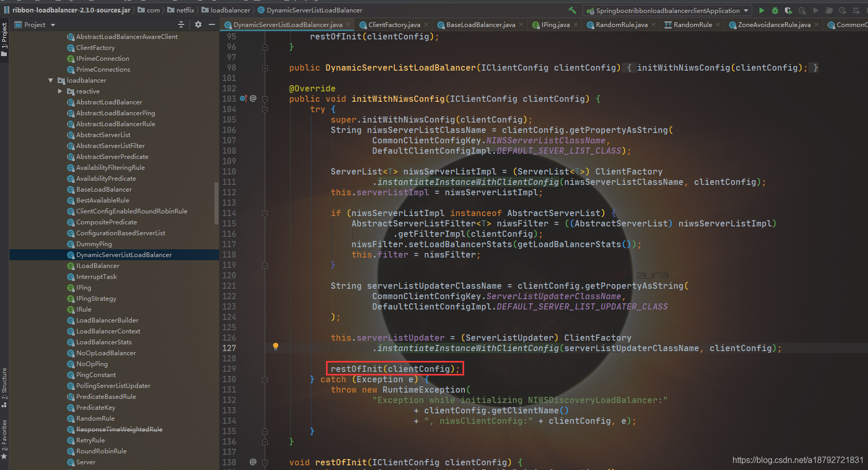Click the intention lightbulb on line 127
This screenshot has height=470, width=868.
tap(276, 346)
